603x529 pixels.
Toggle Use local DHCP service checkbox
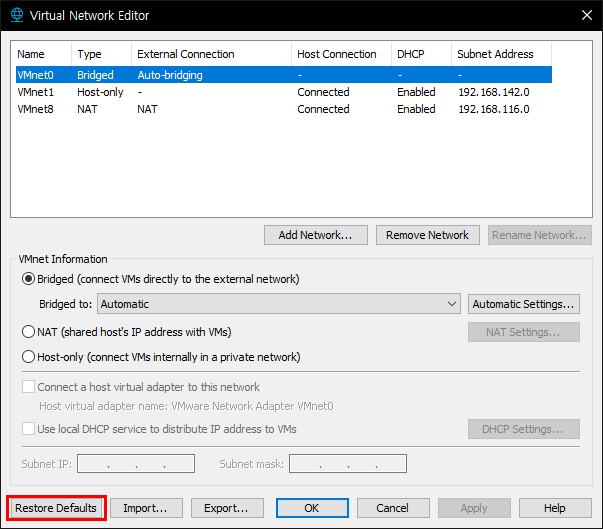(x=28, y=429)
